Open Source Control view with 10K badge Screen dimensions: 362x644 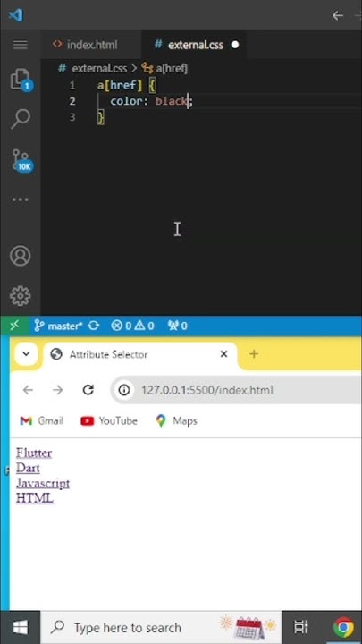(20, 160)
